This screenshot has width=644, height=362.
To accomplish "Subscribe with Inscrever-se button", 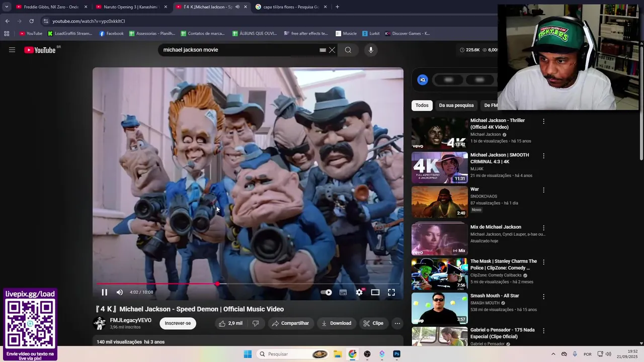I will click(x=178, y=323).
